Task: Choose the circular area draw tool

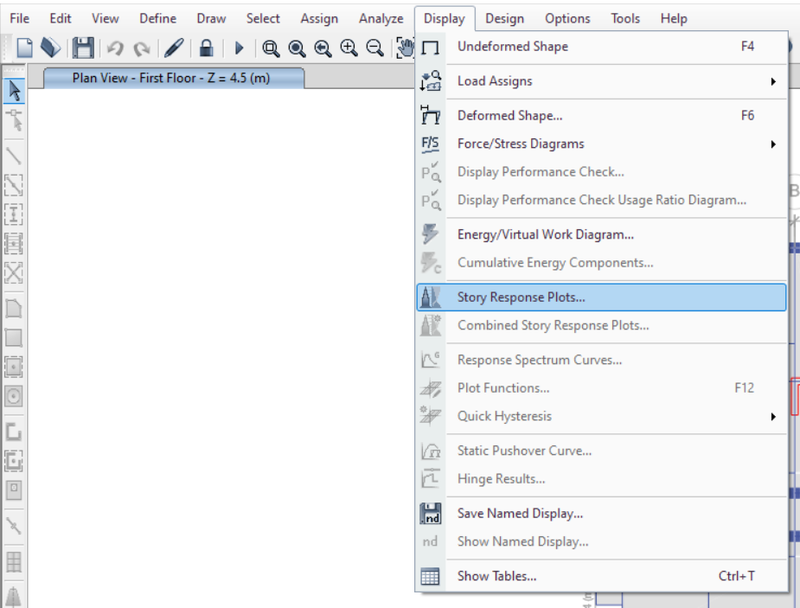Action: pos(14,396)
